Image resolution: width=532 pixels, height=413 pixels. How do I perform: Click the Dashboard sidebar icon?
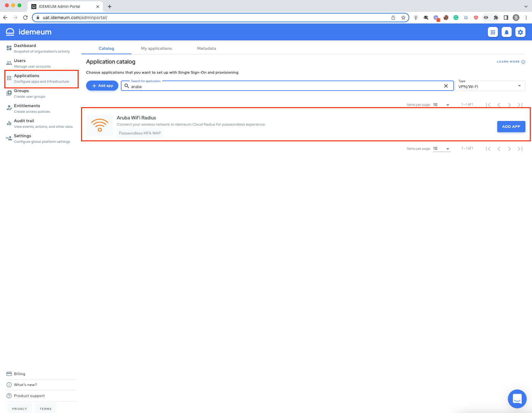coord(9,48)
